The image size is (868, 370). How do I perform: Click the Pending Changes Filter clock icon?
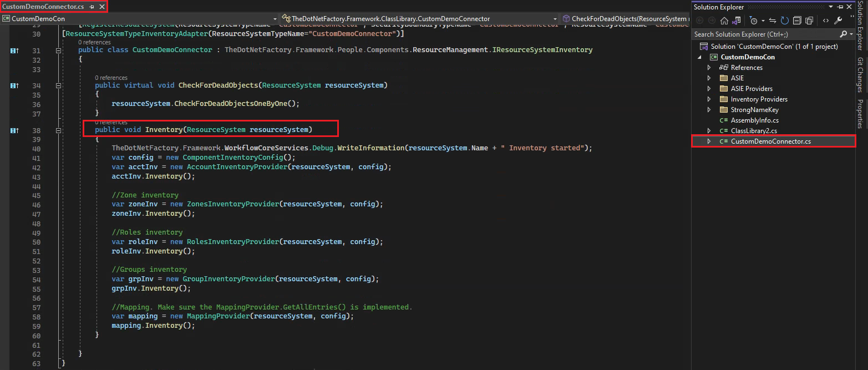tap(753, 21)
